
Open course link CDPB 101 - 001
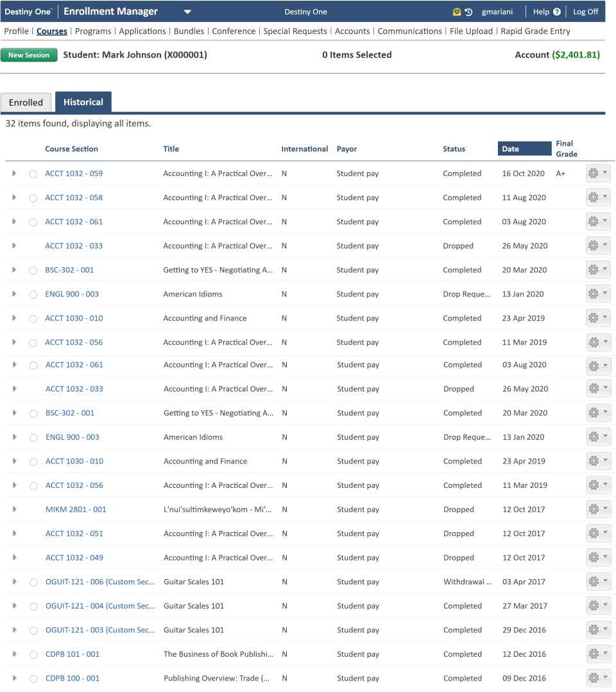[x=73, y=653]
